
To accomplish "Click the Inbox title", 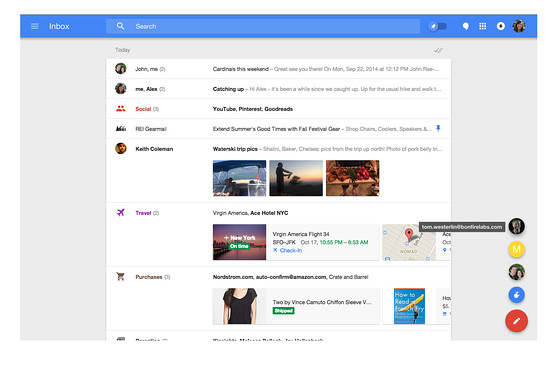I will coord(59,26).
